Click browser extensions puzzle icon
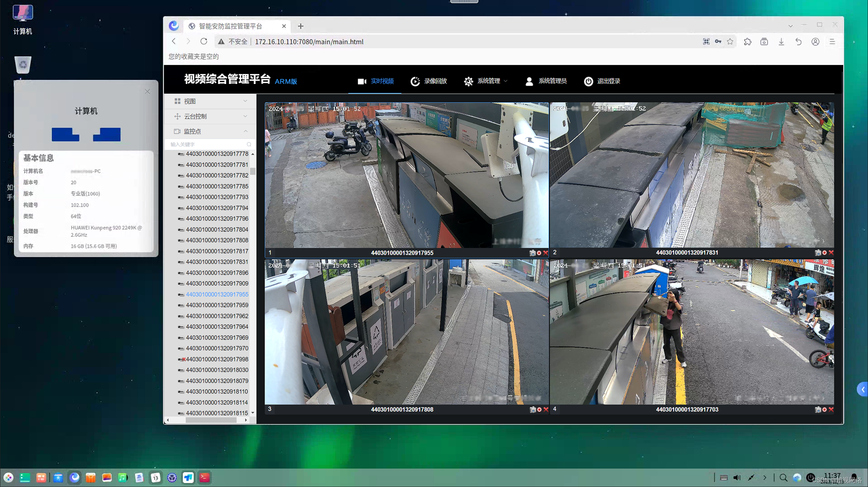Viewport: 868px width, 487px height. click(x=747, y=42)
